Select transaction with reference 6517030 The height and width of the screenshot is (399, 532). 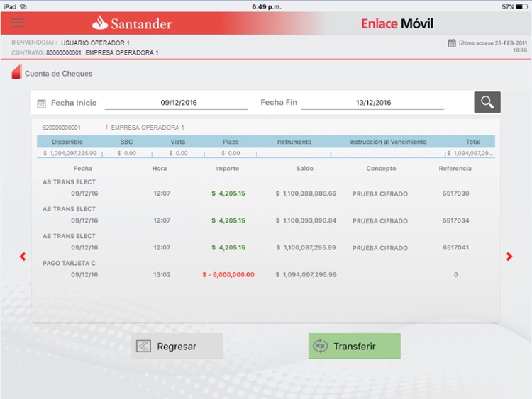pos(455,193)
